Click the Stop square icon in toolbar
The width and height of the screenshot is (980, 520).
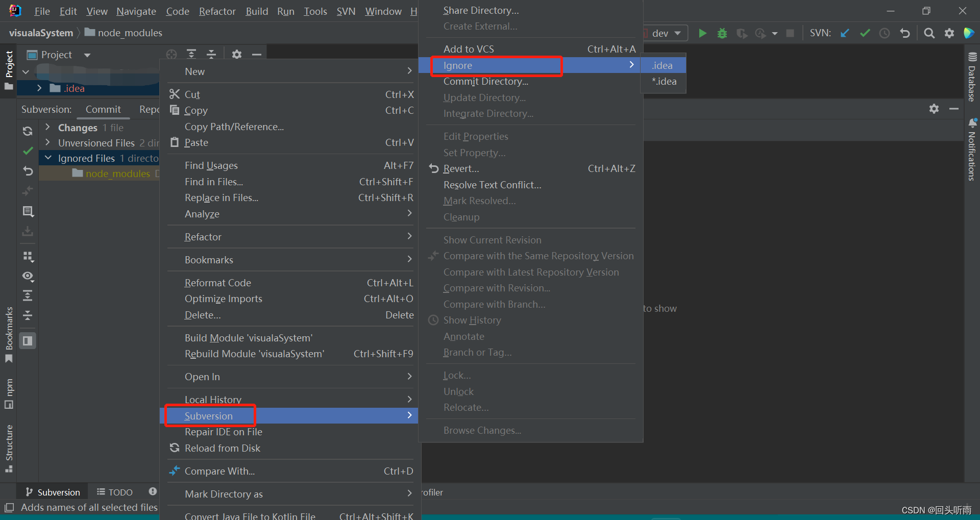tap(790, 33)
